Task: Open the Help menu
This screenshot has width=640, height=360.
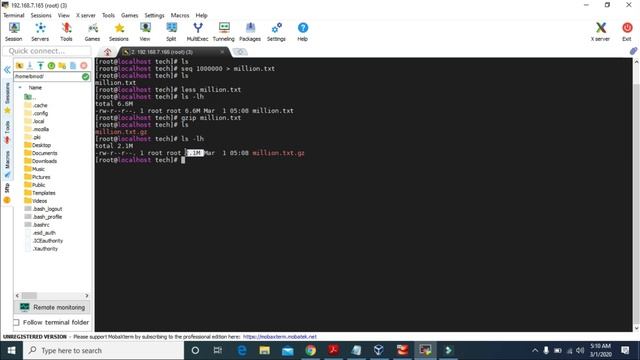Action: click(201, 15)
